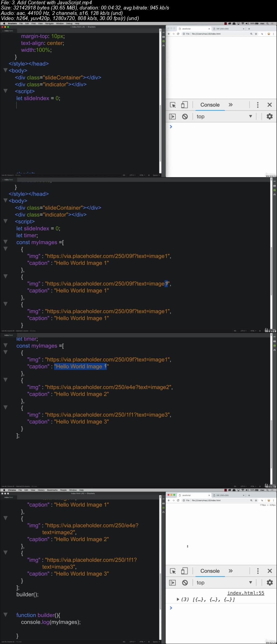Clear console in top frame DevTools

[x=185, y=117]
